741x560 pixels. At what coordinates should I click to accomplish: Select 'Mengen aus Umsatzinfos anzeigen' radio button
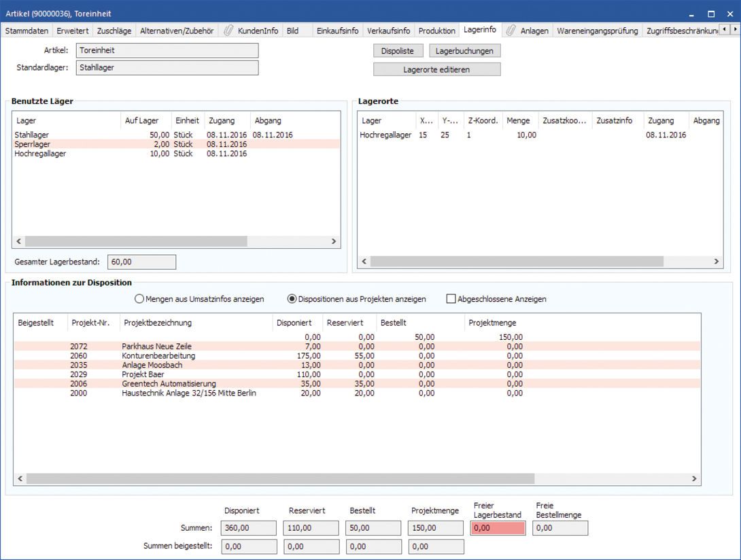click(x=140, y=299)
